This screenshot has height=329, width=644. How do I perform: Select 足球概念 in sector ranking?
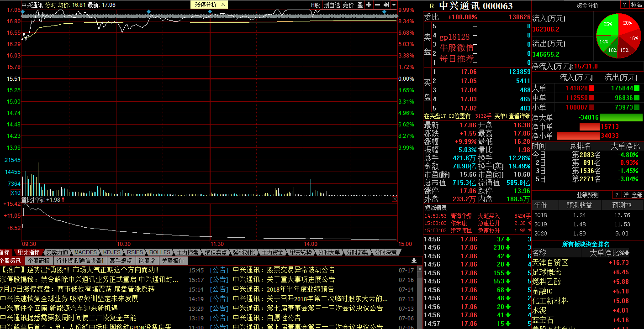pos(547,272)
